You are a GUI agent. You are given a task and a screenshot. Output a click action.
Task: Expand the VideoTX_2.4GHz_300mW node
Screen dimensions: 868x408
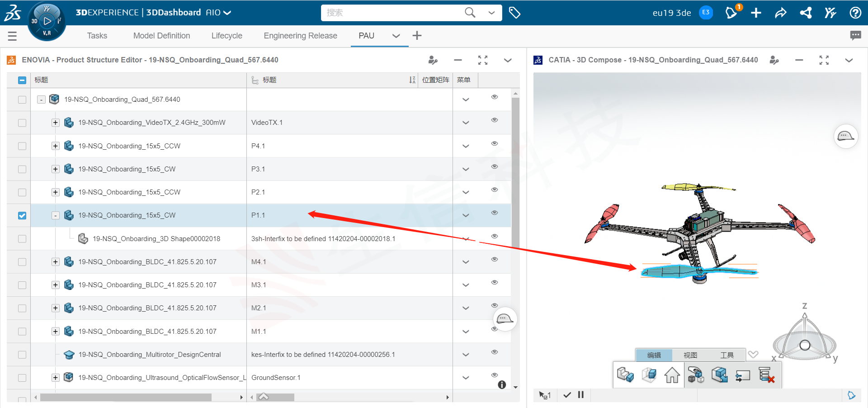point(55,123)
